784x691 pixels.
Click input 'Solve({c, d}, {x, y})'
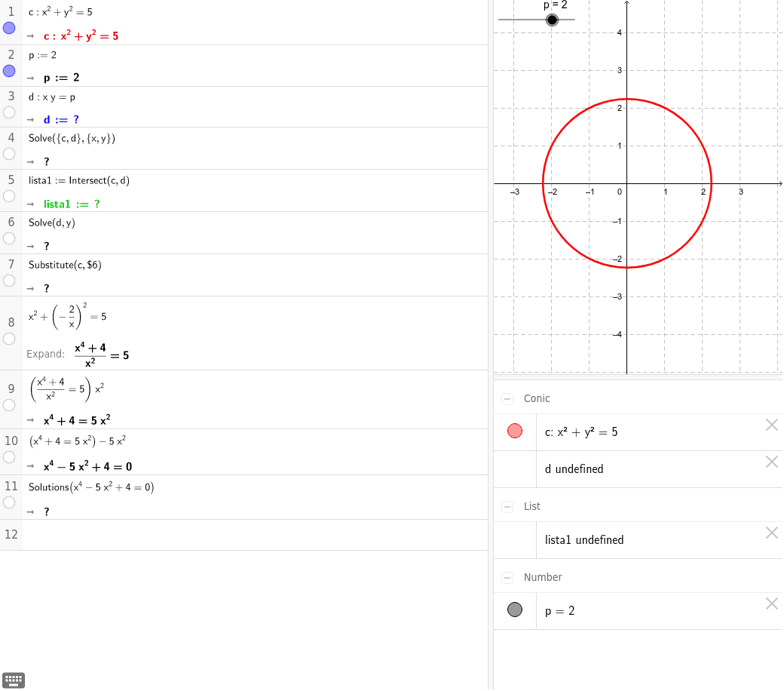click(x=72, y=138)
